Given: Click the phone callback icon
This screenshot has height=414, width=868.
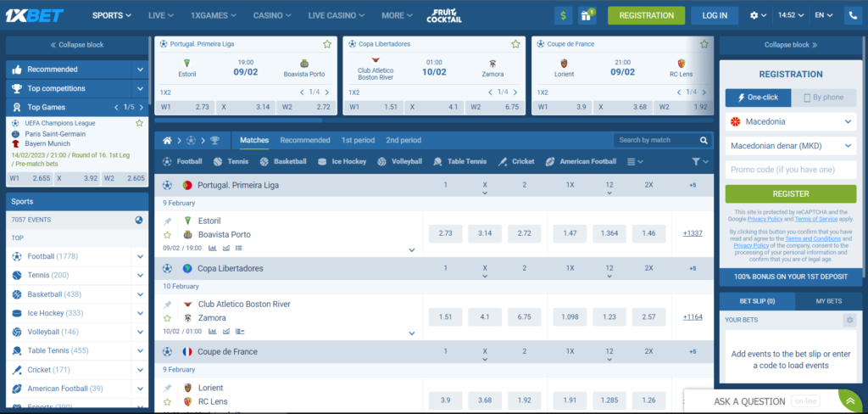Looking at the screenshot, I should [x=853, y=15].
